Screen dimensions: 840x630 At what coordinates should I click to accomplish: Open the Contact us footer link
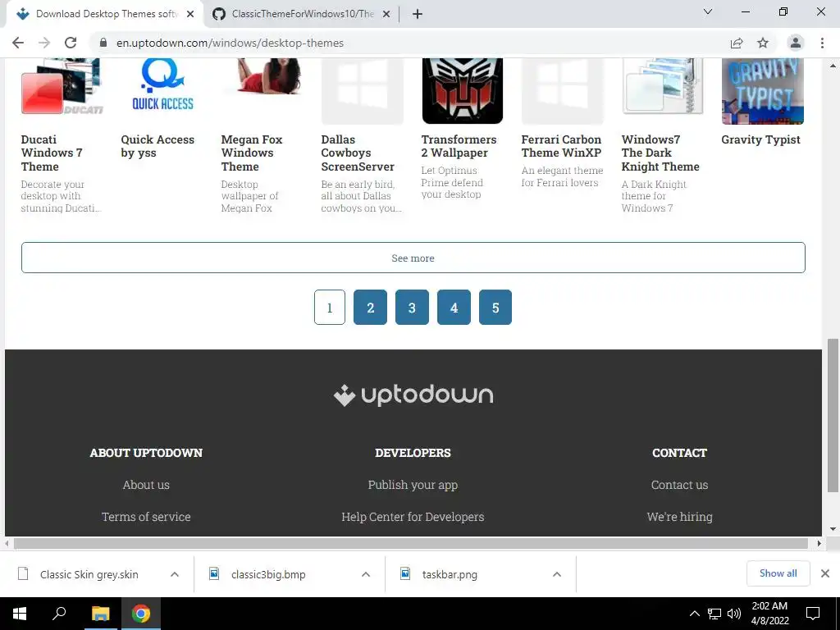click(680, 485)
